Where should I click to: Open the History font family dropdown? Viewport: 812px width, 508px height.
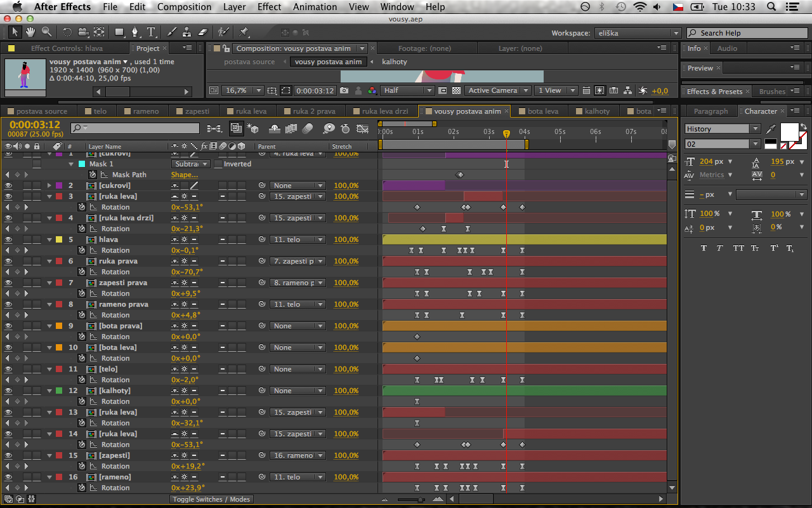click(x=722, y=129)
